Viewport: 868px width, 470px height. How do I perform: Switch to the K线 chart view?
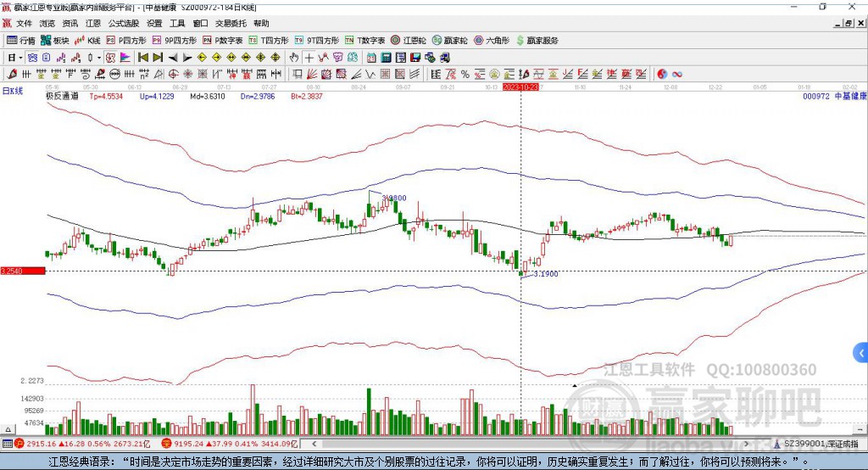tap(87, 41)
